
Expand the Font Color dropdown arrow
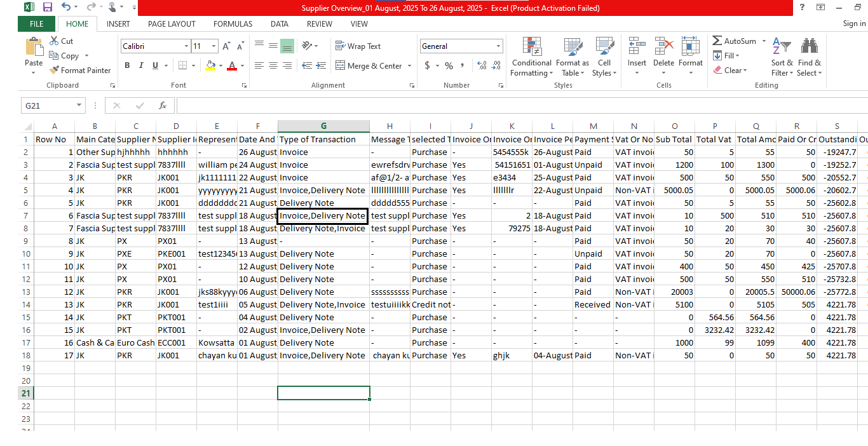coord(243,66)
